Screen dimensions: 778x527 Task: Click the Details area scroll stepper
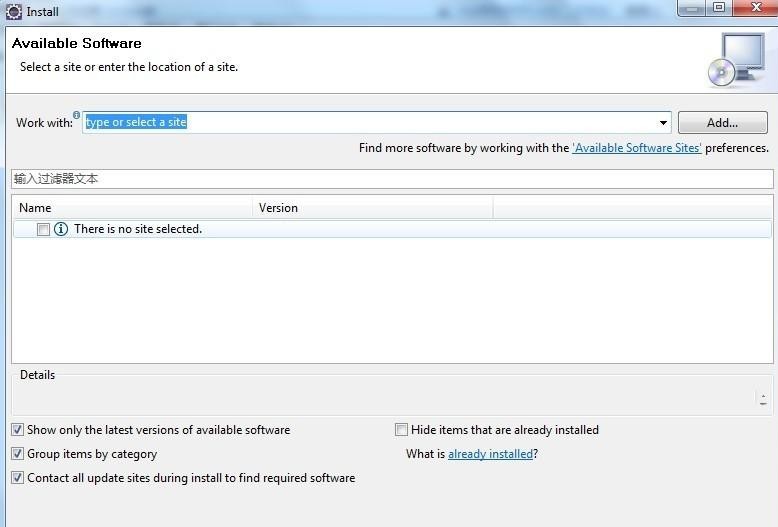pos(764,398)
